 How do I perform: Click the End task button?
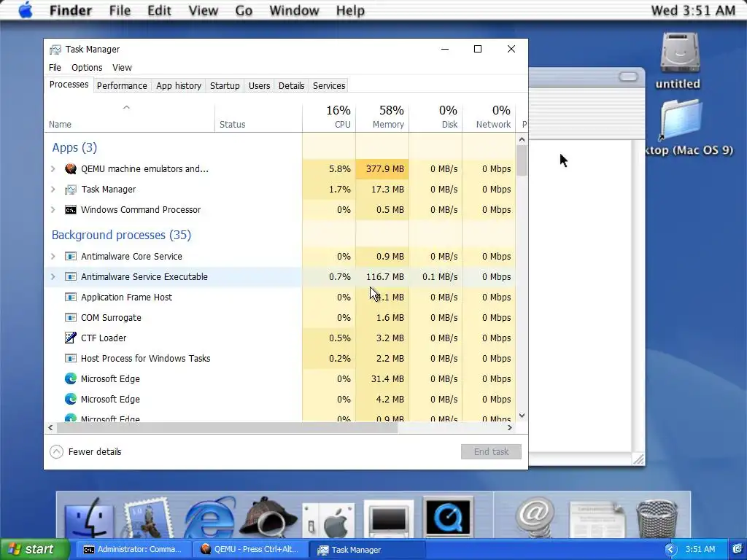(x=491, y=451)
